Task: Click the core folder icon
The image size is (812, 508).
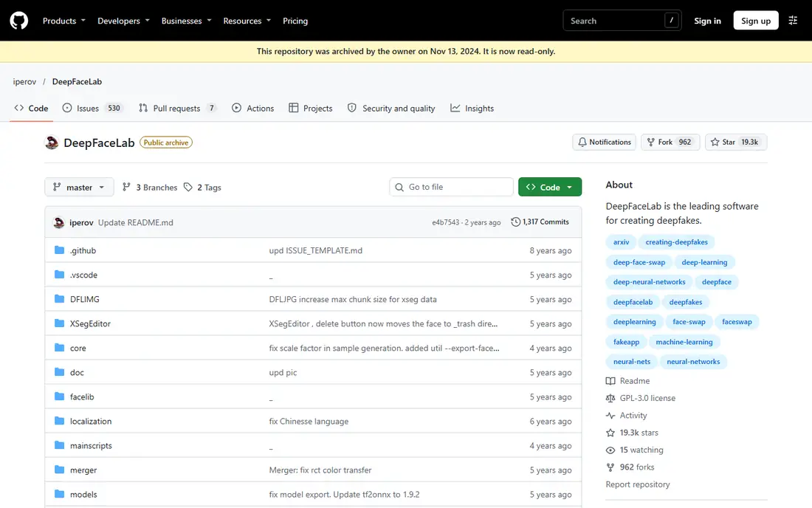Action: coord(60,348)
